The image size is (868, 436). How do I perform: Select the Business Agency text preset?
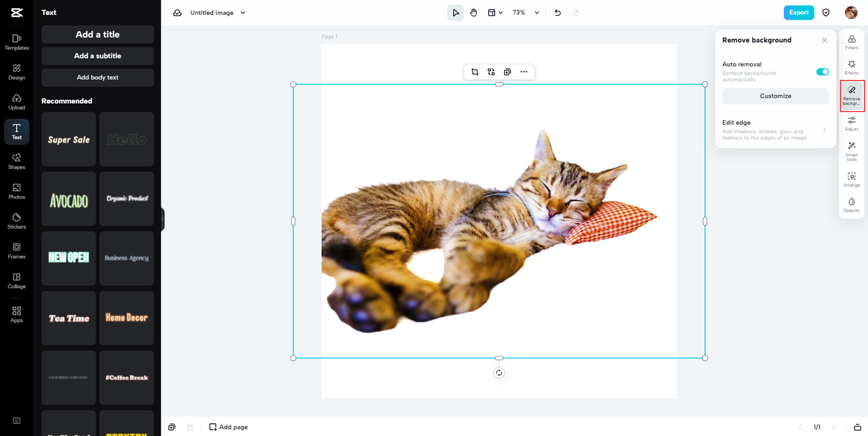(127, 258)
